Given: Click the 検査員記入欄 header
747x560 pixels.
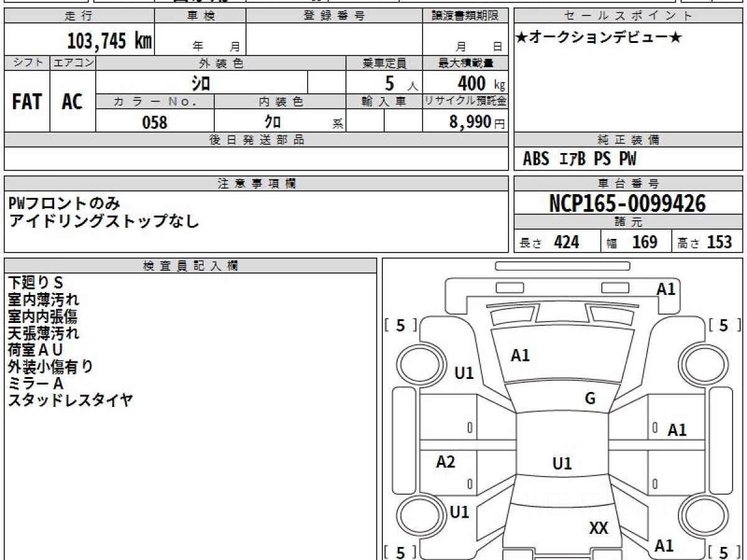Looking at the screenshot, I should 190,266.
